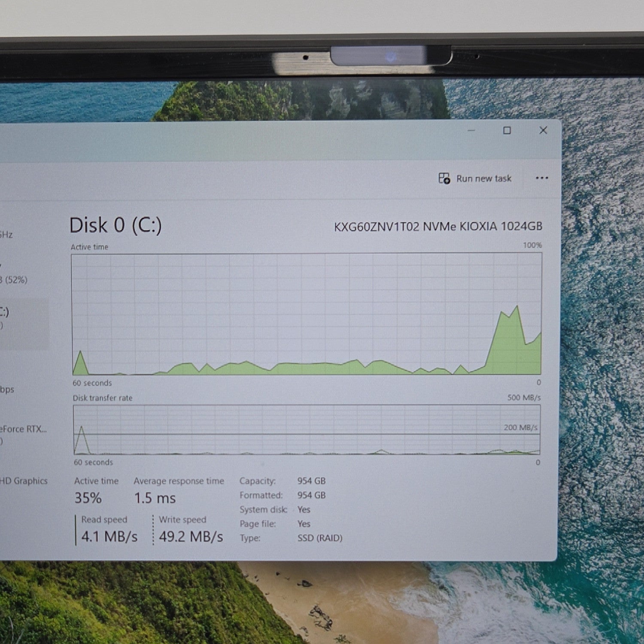Click the 200 MB/s graph marker label

pos(520,428)
